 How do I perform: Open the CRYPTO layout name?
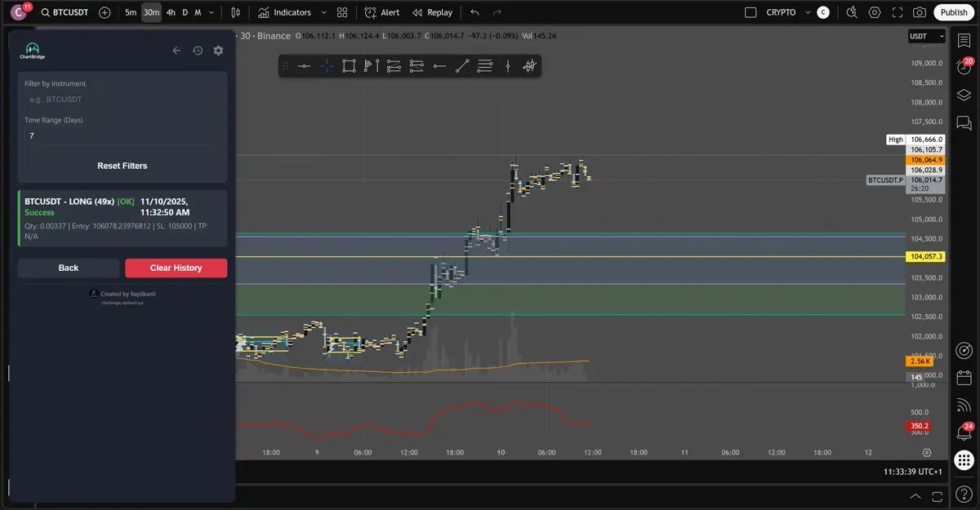coord(780,12)
